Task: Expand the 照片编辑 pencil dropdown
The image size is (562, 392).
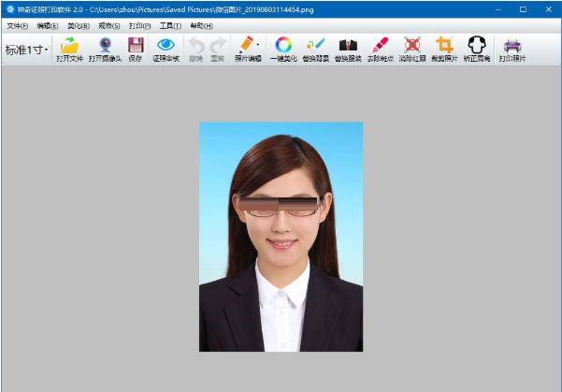Action: [249, 47]
